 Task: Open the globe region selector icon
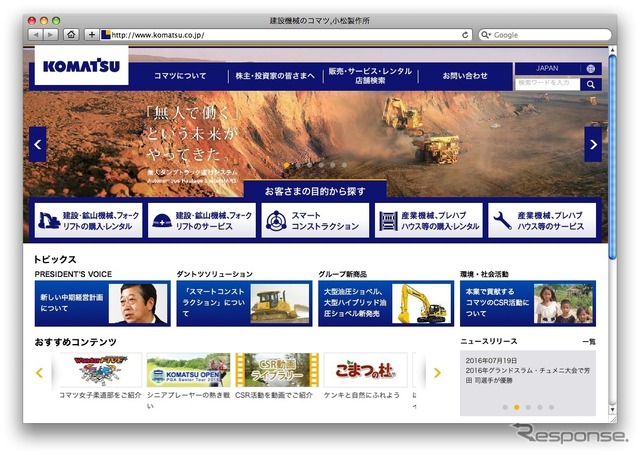click(590, 69)
